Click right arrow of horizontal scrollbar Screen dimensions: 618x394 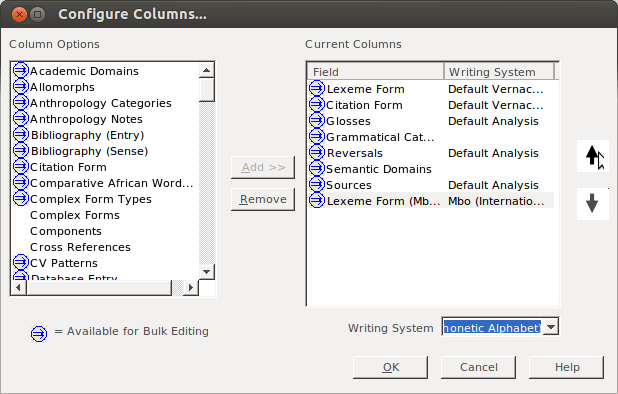click(x=191, y=288)
